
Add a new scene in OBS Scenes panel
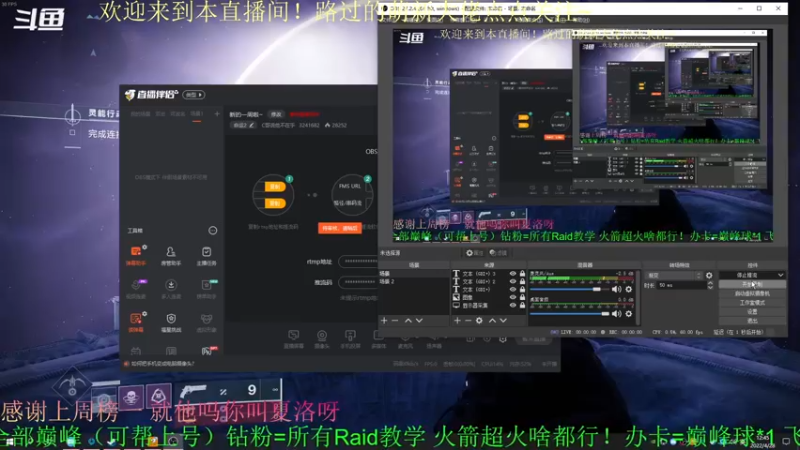click(384, 320)
